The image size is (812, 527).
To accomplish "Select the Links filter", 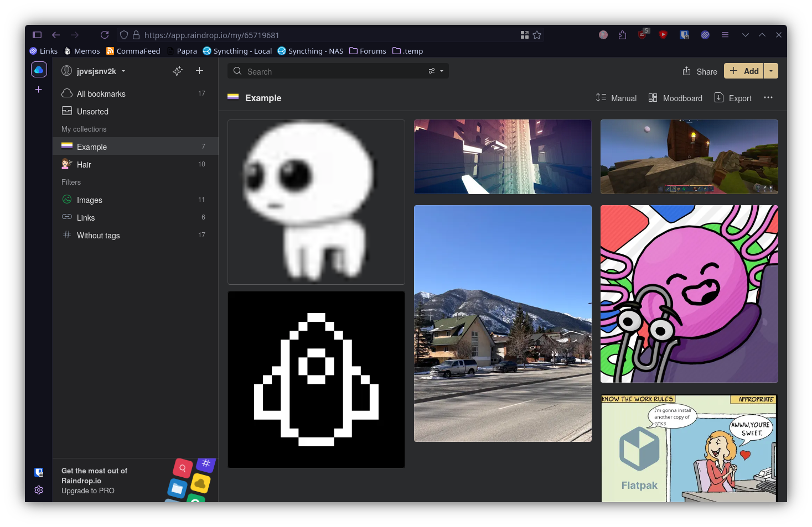I will click(86, 217).
